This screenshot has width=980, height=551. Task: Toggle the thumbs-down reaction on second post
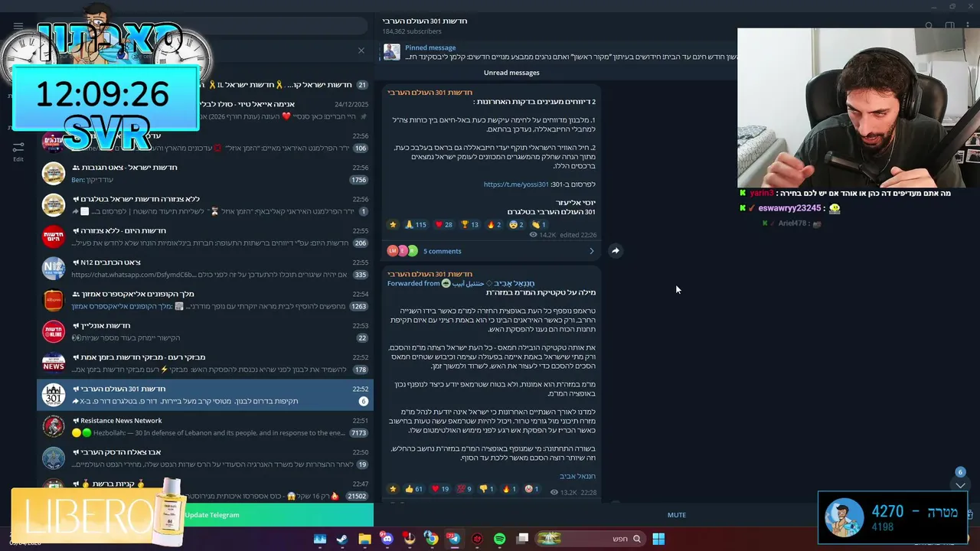(x=486, y=488)
